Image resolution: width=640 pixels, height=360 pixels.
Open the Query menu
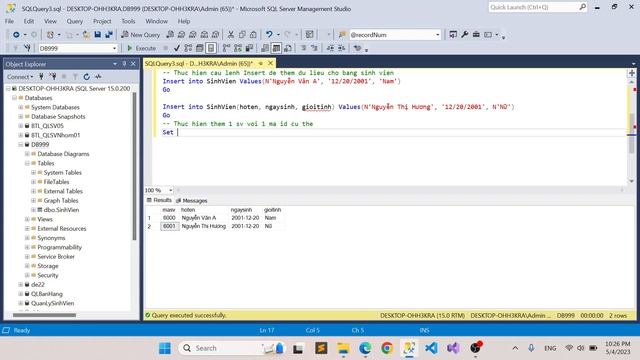[75, 21]
